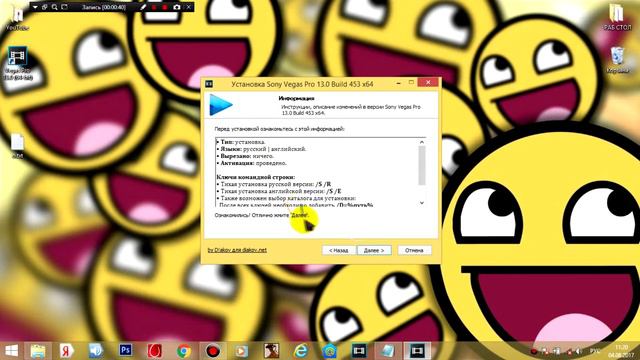Click the installer scrollbar down arrow

[x=422, y=203]
